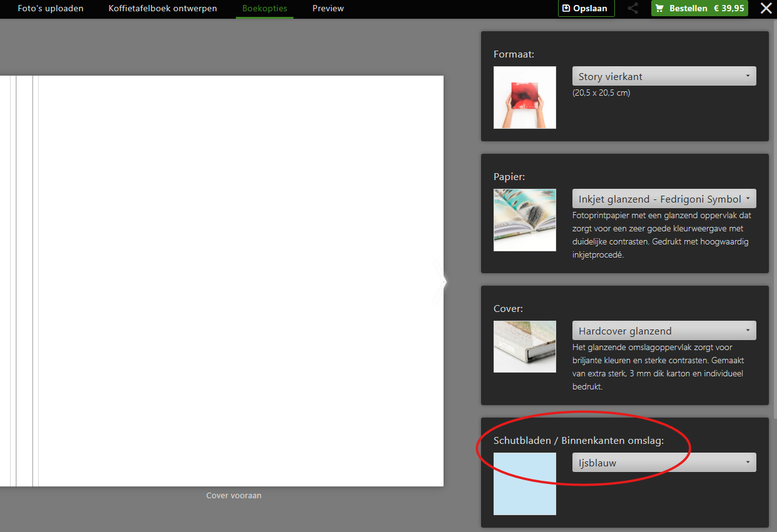Expand the Story vierkant format dropdown
The image size is (777, 532).
(664, 76)
